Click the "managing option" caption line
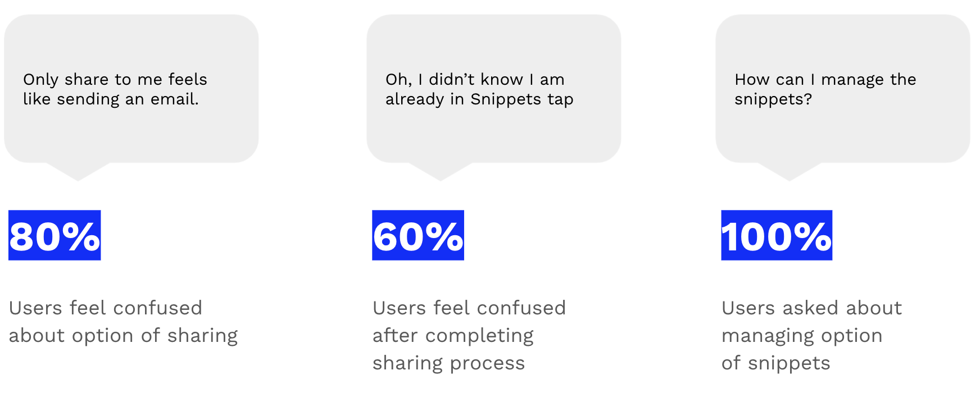The height and width of the screenshot is (393, 980). pos(802,336)
